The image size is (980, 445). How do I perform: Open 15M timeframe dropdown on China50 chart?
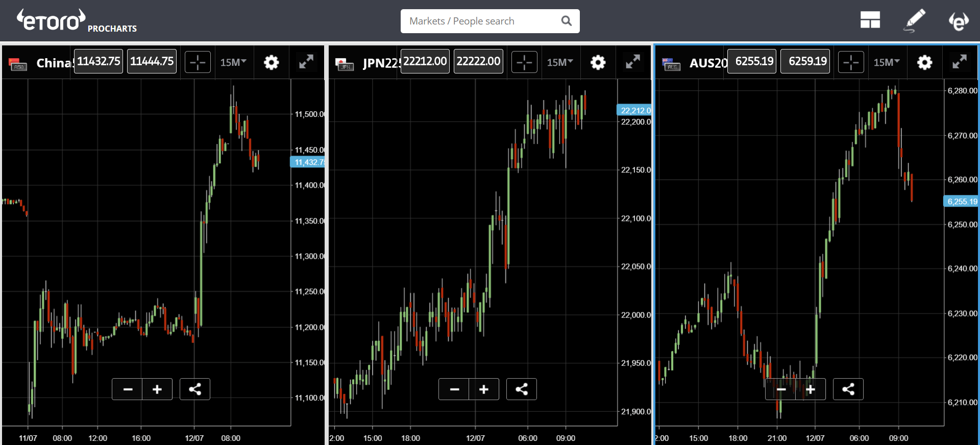pyautogui.click(x=233, y=62)
